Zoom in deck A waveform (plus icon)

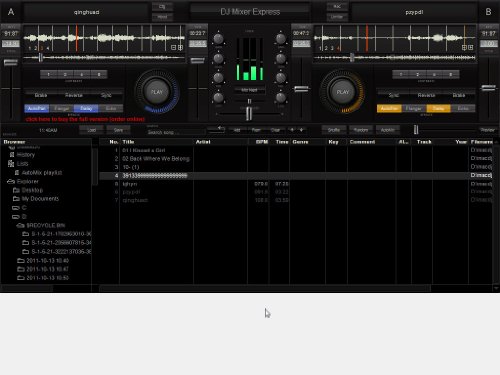click(x=180, y=48)
